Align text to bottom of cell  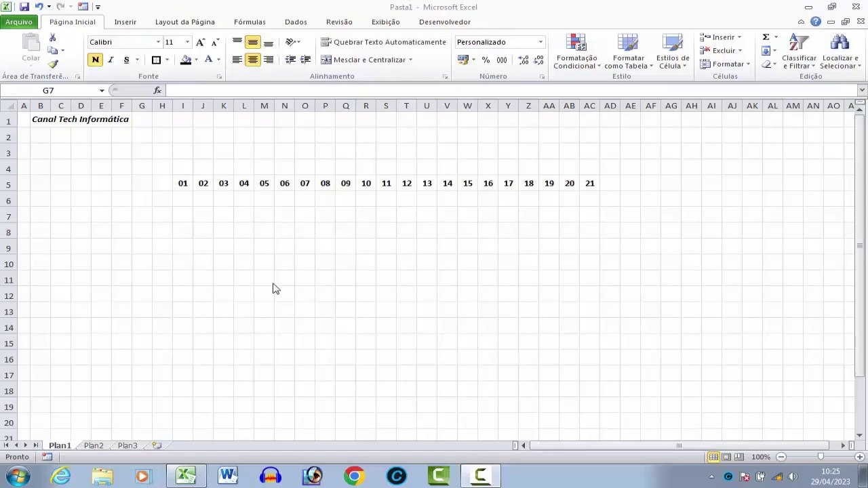(x=269, y=42)
